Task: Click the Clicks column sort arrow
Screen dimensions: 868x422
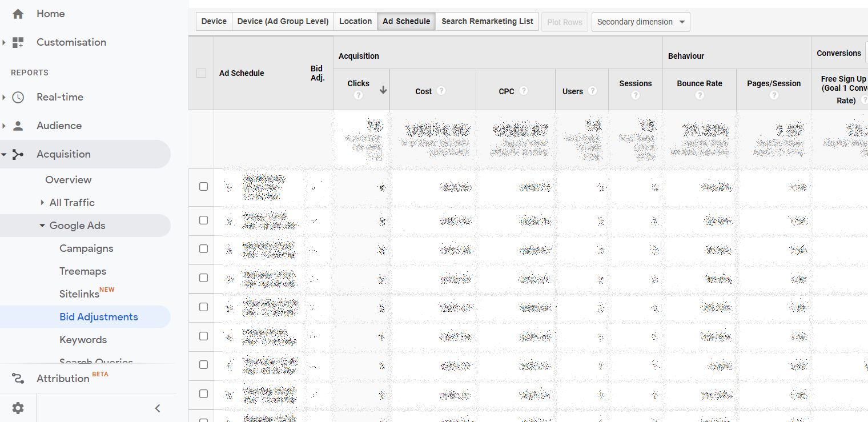Action: (383, 90)
